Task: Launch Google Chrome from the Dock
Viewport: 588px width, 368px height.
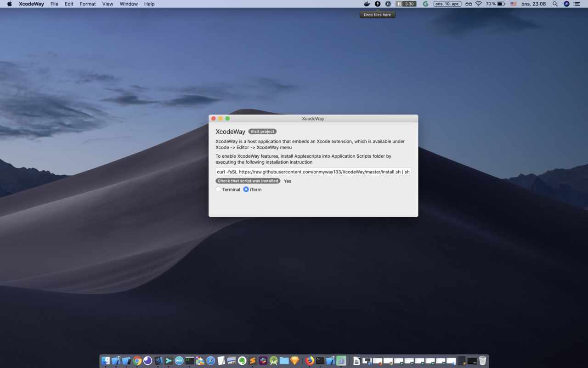Action: point(137,361)
